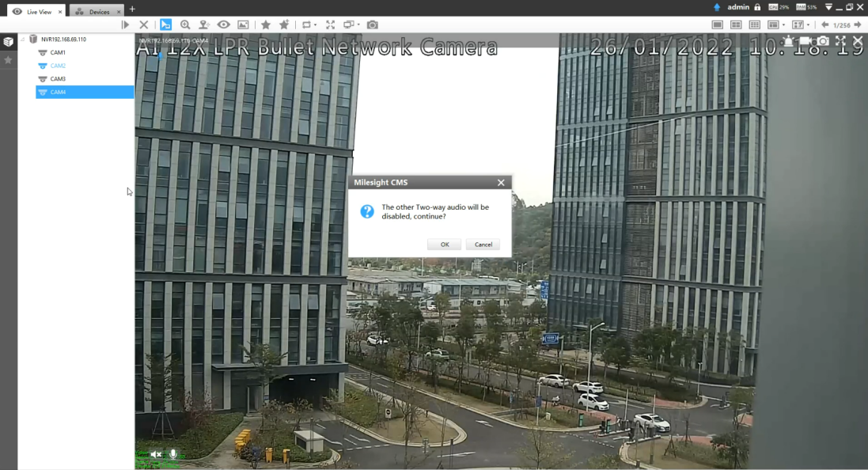The image size is (868, 470).
Task: Click OK in the Milesight CMS dialog
Action: click(x=444, y=244)
